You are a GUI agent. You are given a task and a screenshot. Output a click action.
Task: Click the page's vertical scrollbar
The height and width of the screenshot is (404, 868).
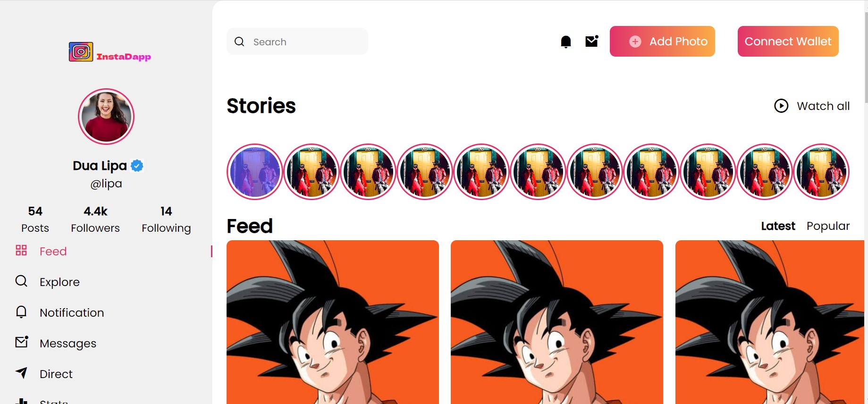click(x=866, y=57)
